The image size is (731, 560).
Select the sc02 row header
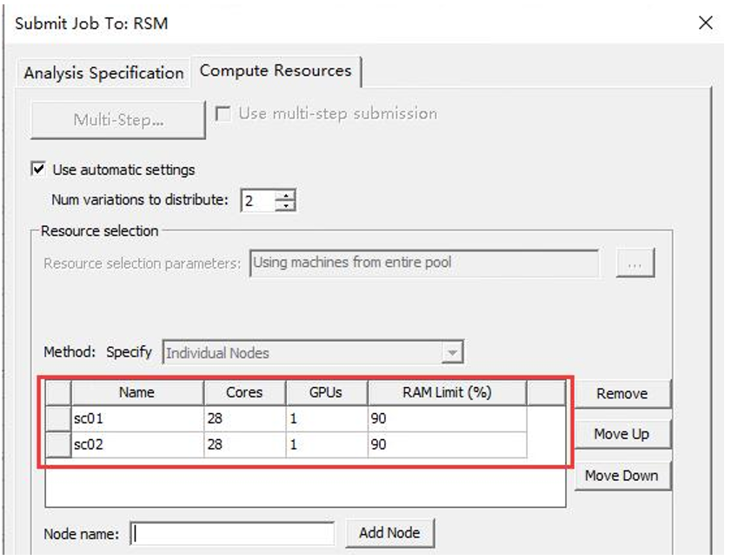click(x=57, y=445)
